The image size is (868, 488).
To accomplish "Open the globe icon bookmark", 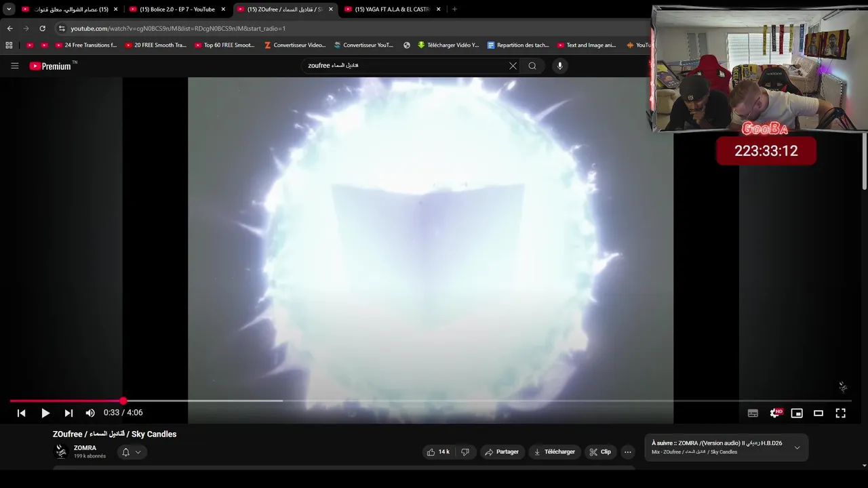I will tap(407, 45).
